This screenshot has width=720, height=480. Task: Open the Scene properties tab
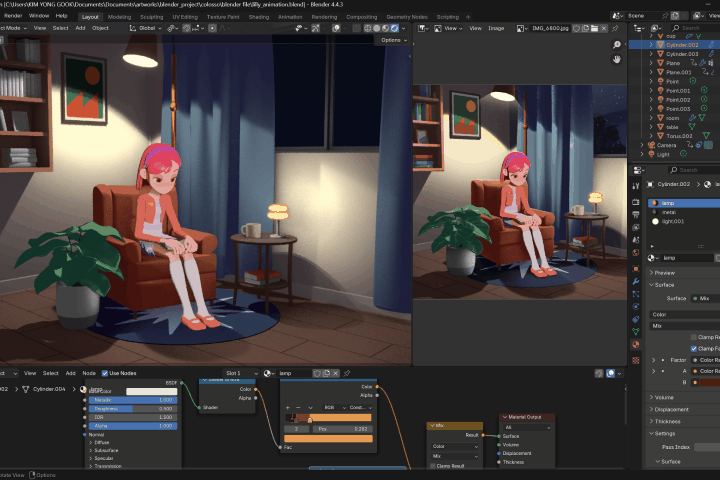coord(636,240)
